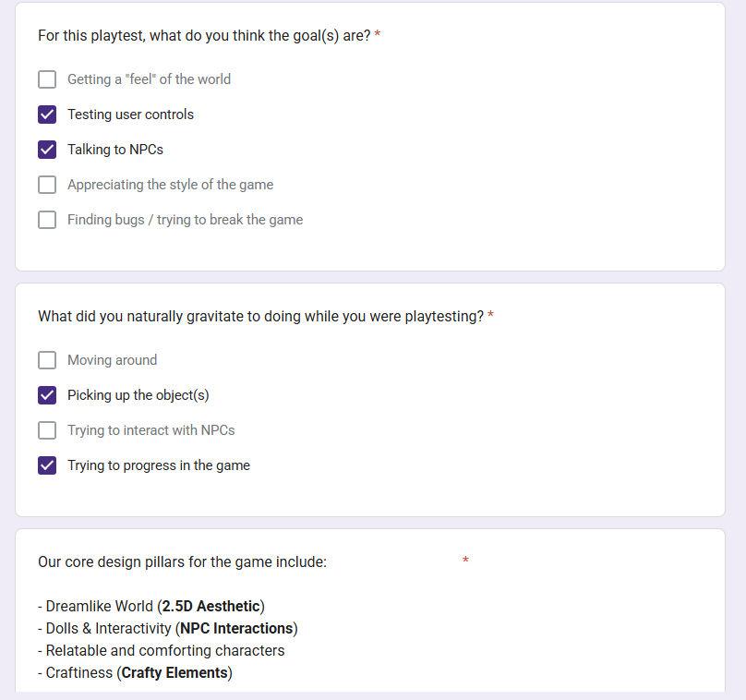Select the Trying to interact with NPCs checkbox
The height and width of the screenshot is (700, 746).
coord(47,430)
